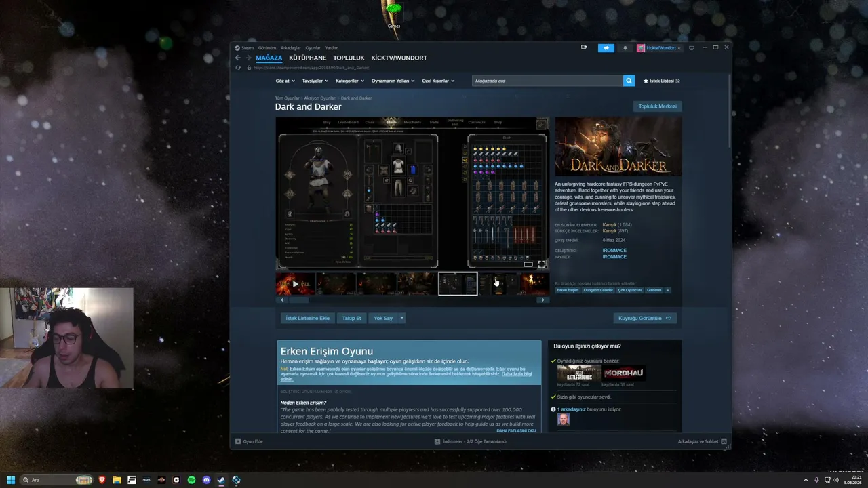
Task: Select the highlighted inventory screenshot thumbnail
Action: pyautogui.click(x=458, y=284)
